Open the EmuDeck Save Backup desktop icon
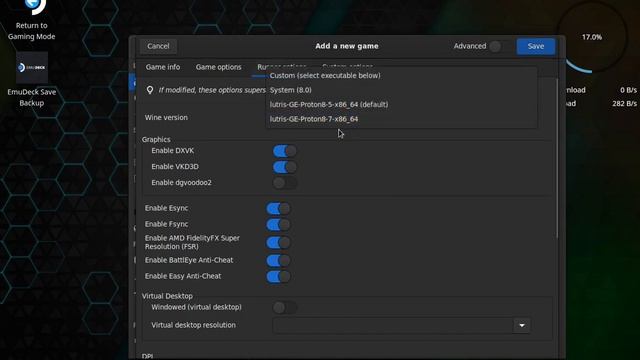The image size is (640, 360). [x=31, y=80]
